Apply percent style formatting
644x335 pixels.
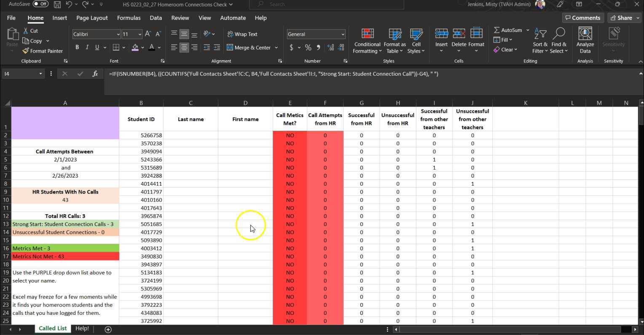tap(308, 48)
